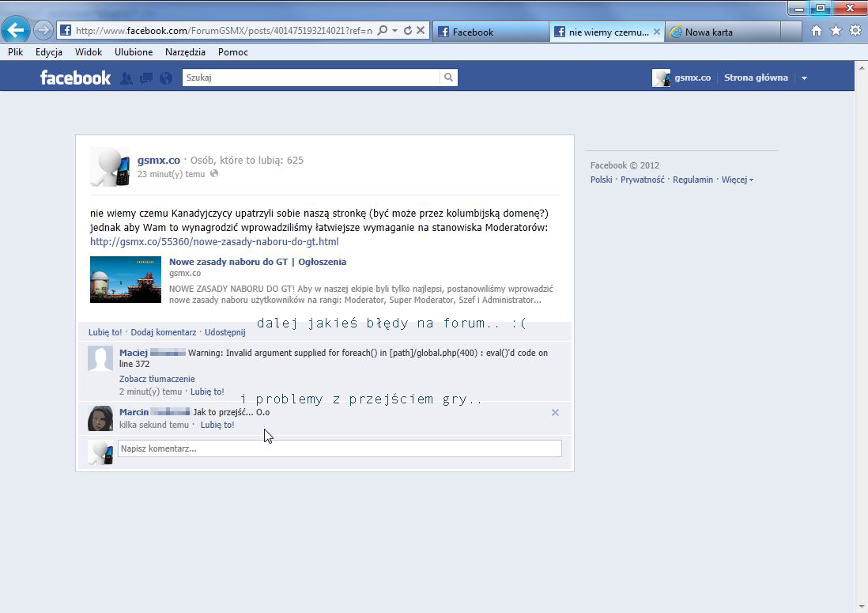Remove Marcin's comment with the X
868x613 pixels.
pos(555,412)
